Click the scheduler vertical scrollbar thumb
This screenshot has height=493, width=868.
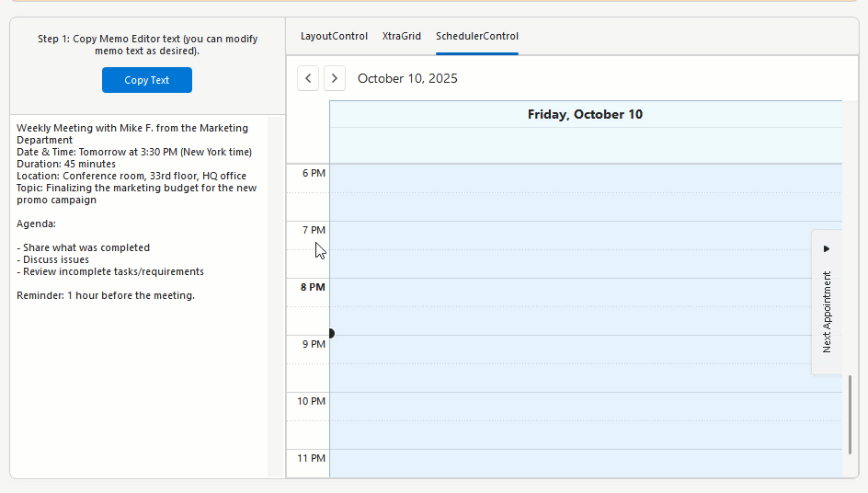(x=850, y=414)
